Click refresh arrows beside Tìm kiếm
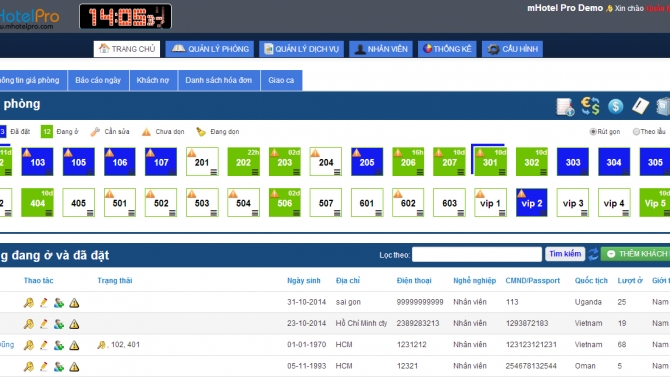Screen dimensions: 670x377 pyautogui.click(x=593, y=254)
